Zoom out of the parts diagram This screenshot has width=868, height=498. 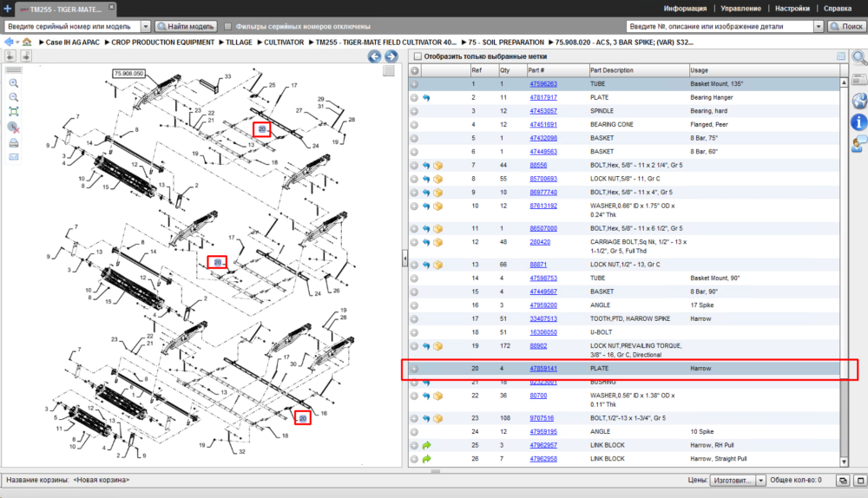14,97
